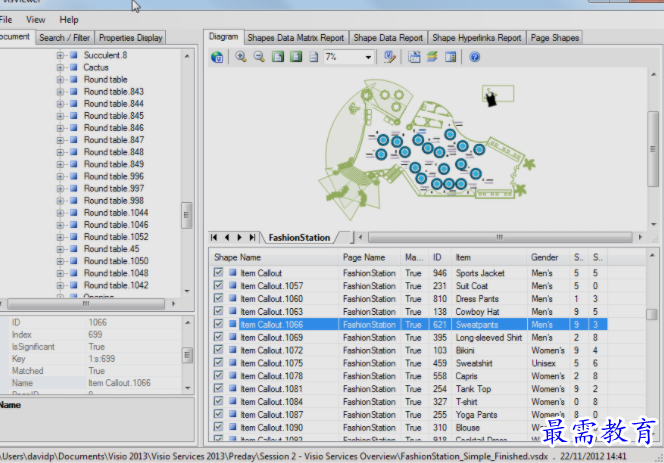Click the blue help question mark icon

(x=475, y=57)
